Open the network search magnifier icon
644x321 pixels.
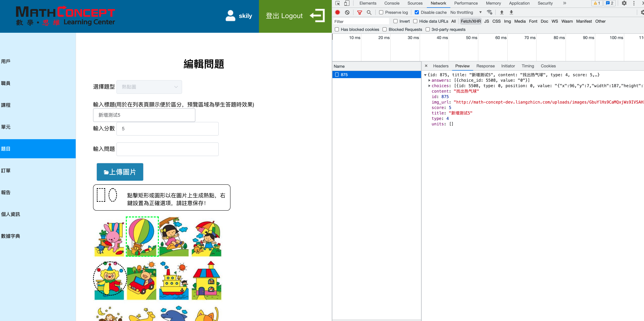pyautogui.click(x=369, y=12)
